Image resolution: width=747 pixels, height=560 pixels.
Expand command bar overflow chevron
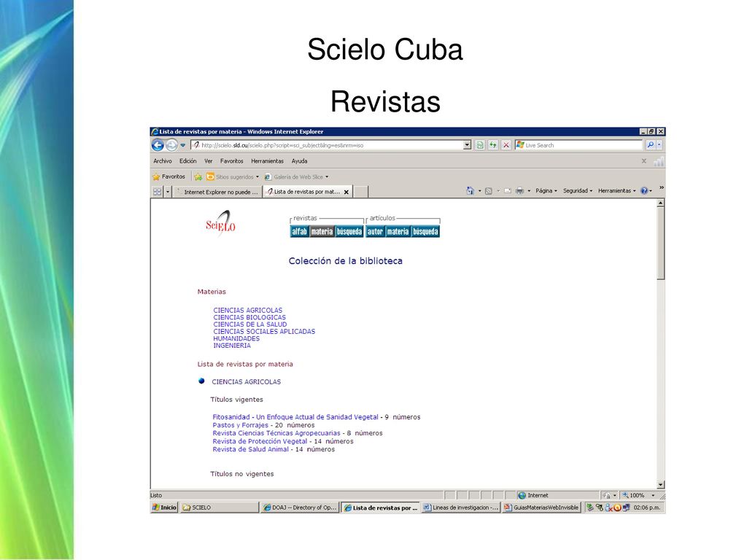pyautogui.click(x=661, y=187)
